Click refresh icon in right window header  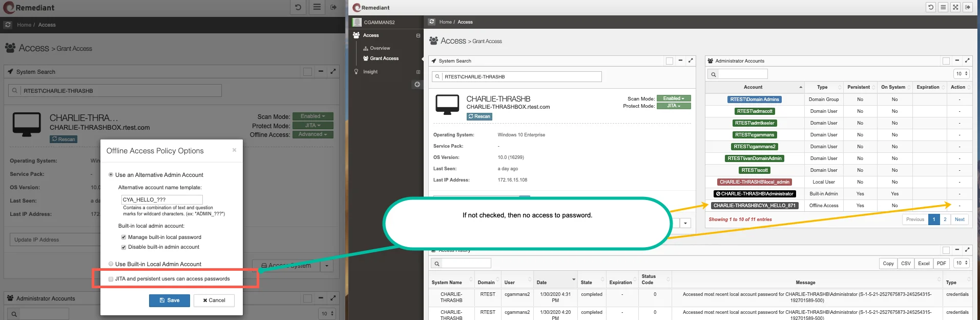click(931, 7)
